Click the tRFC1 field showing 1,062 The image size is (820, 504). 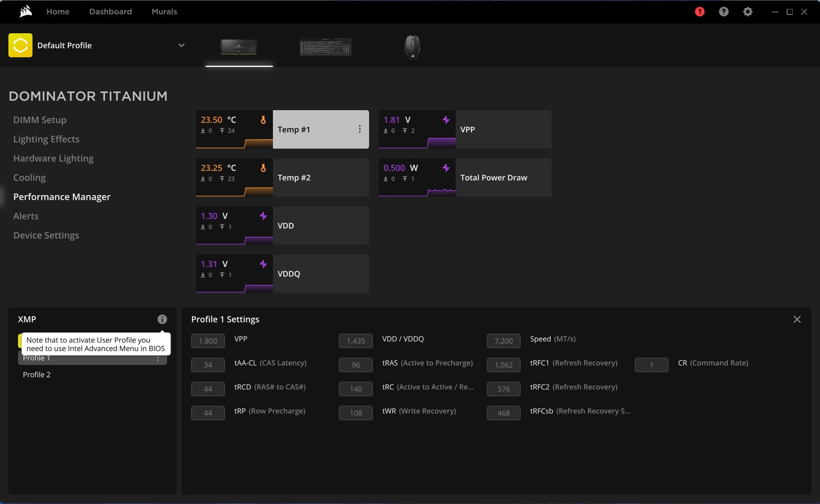pyautogui.click(x=504, y=365)
